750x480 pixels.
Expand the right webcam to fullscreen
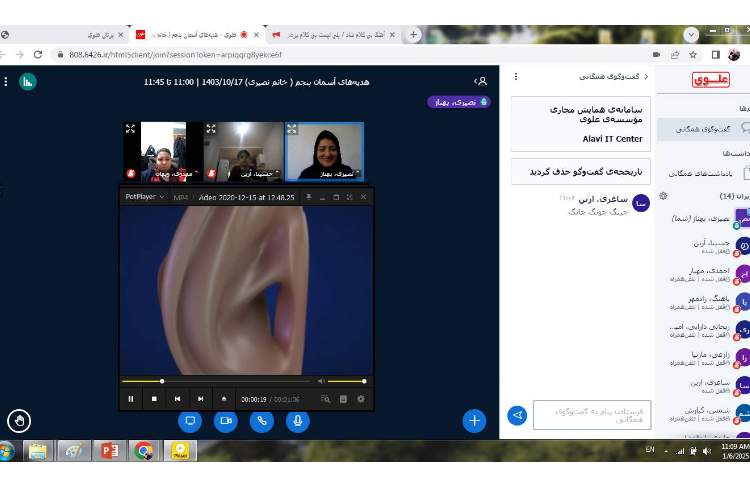click(x=292, y=129)
